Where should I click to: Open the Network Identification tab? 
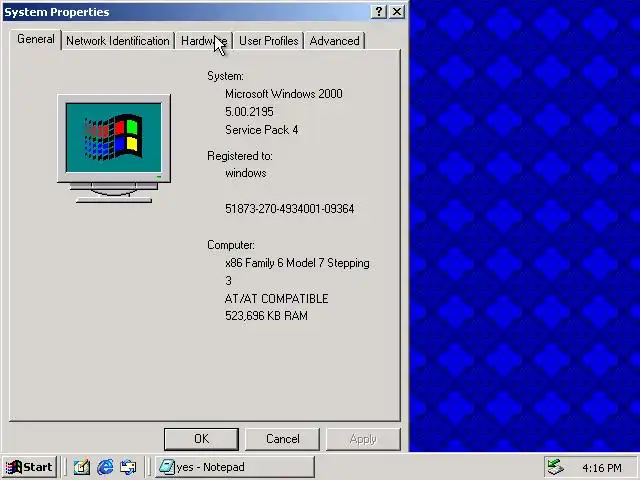click(118, 41)
